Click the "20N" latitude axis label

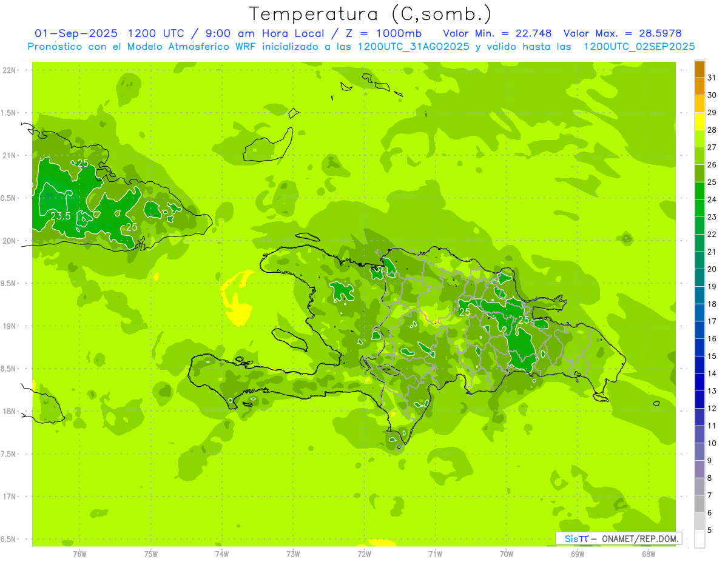(x=8, y=241)
